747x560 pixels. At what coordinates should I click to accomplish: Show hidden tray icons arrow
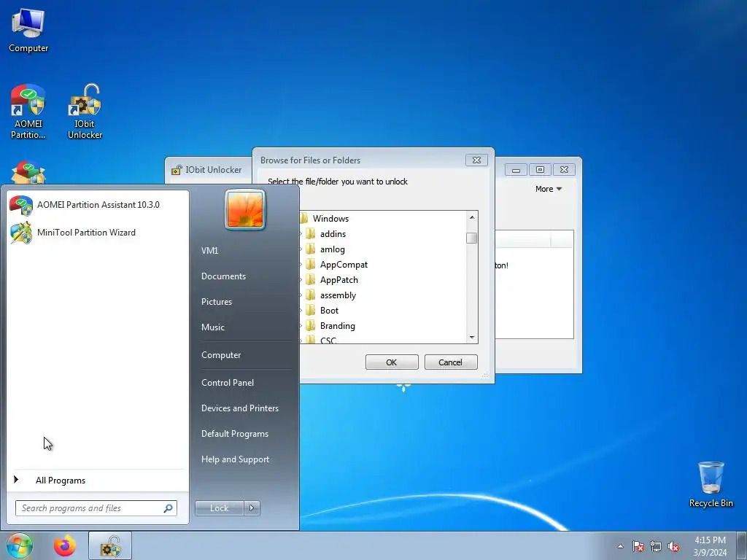[620, 546]
